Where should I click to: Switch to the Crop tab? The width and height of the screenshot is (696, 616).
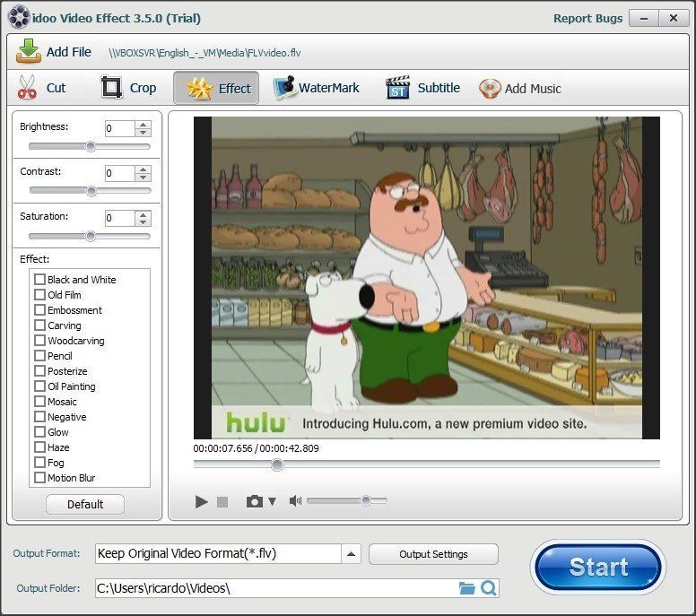click(129, 88)
